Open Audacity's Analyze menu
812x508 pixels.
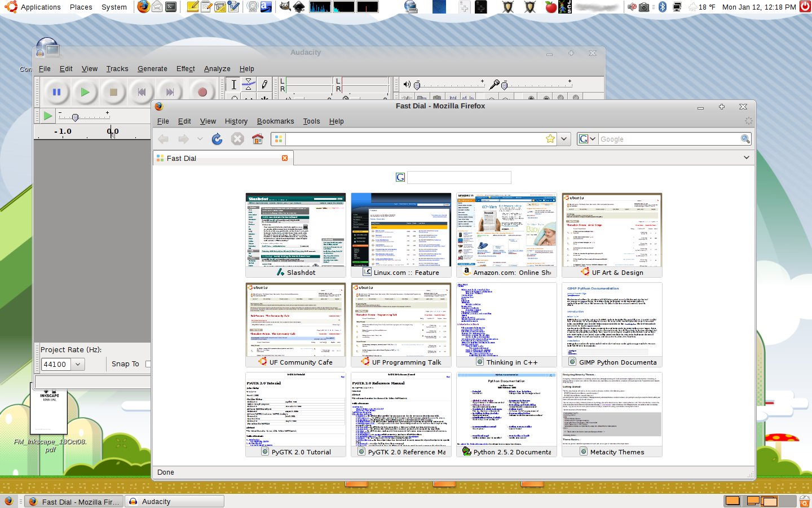click(217, 69)
